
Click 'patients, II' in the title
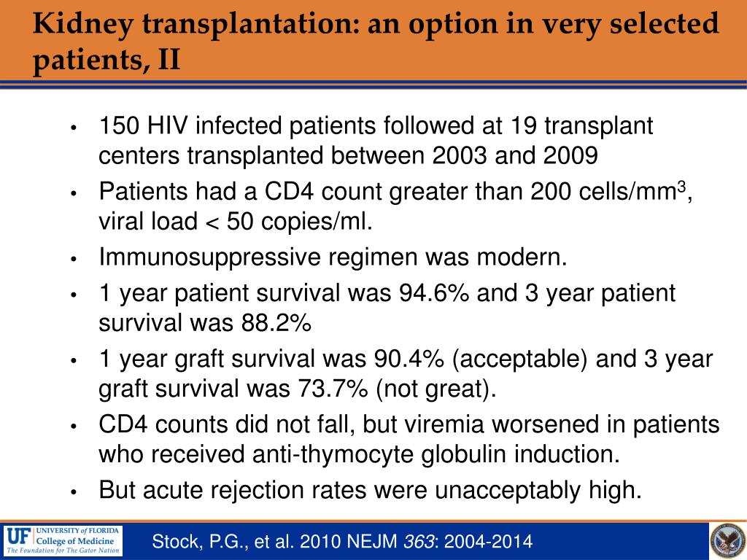point(107,61)
